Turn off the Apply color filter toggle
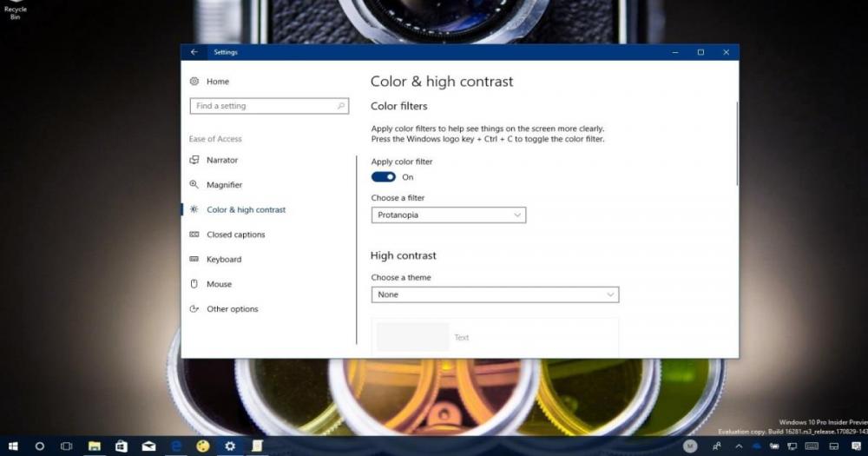This screenshot has width=868, height=456. coord(383,177)
